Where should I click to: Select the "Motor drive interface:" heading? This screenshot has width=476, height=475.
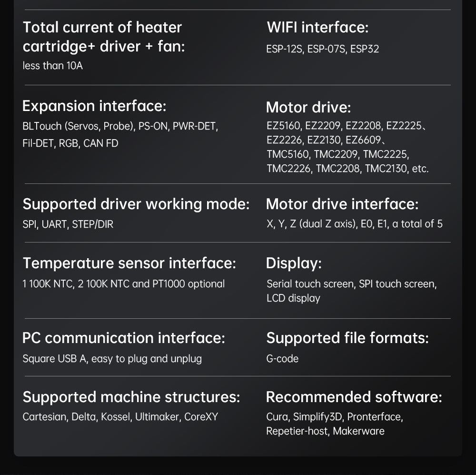pos(342,204)
